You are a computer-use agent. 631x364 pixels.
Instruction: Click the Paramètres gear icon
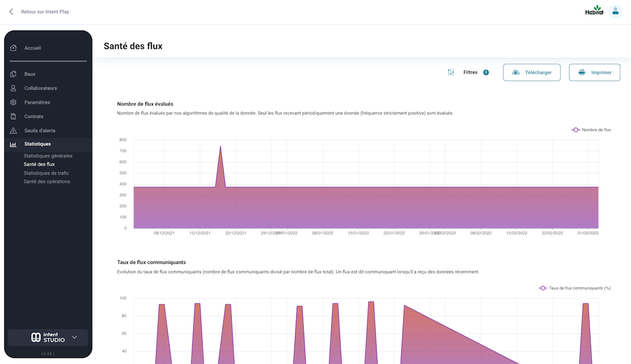click(x=13, y=102)
